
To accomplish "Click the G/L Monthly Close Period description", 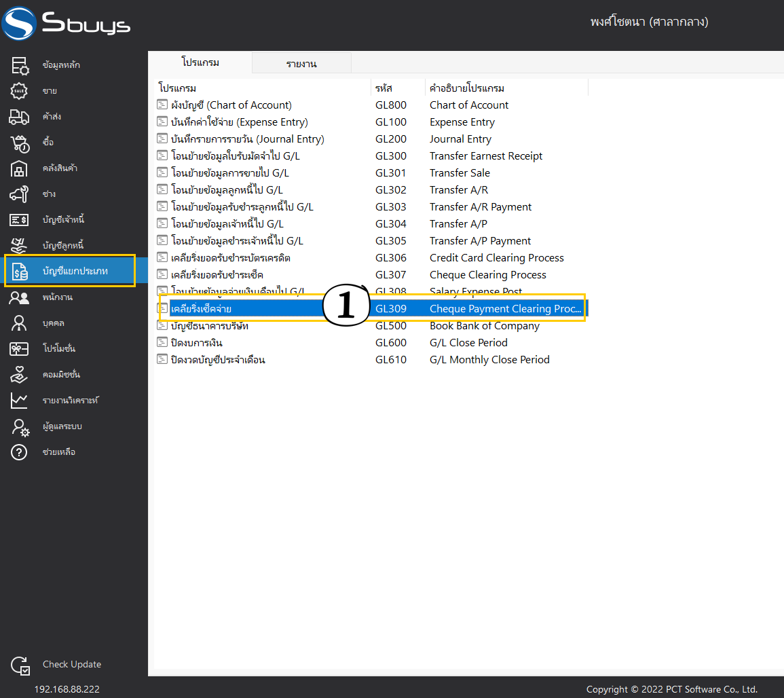I will click(x=489, y=359).
